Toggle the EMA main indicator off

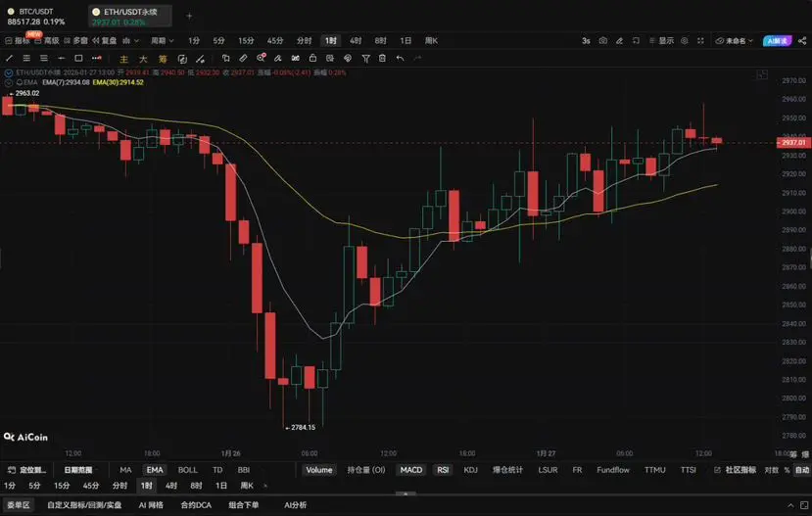[x=155, y=470]
